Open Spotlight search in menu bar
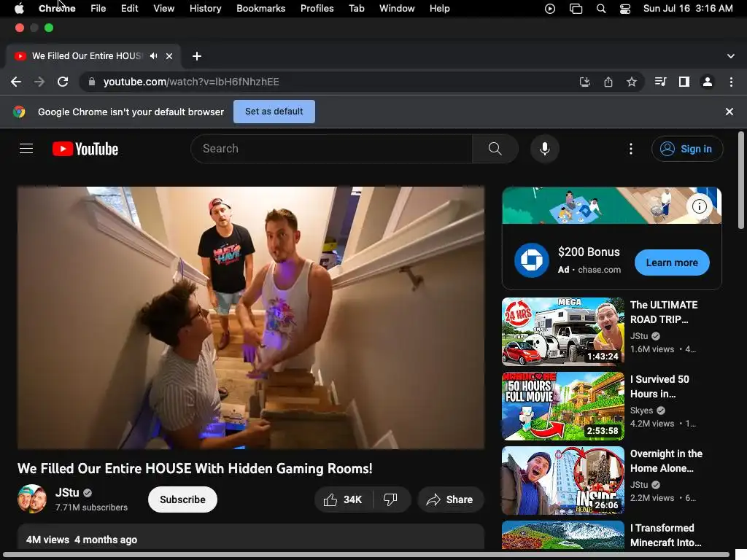 click(601, 9)
